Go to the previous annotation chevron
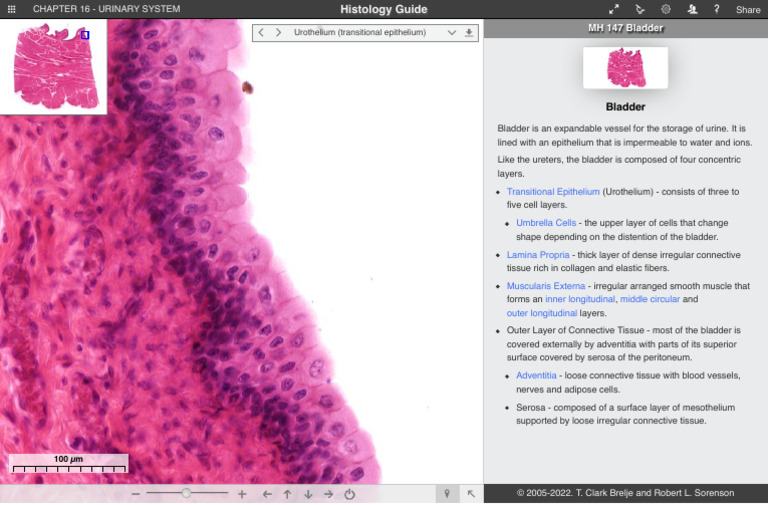Screen dimensions: 768x505 tap(262, 33)
